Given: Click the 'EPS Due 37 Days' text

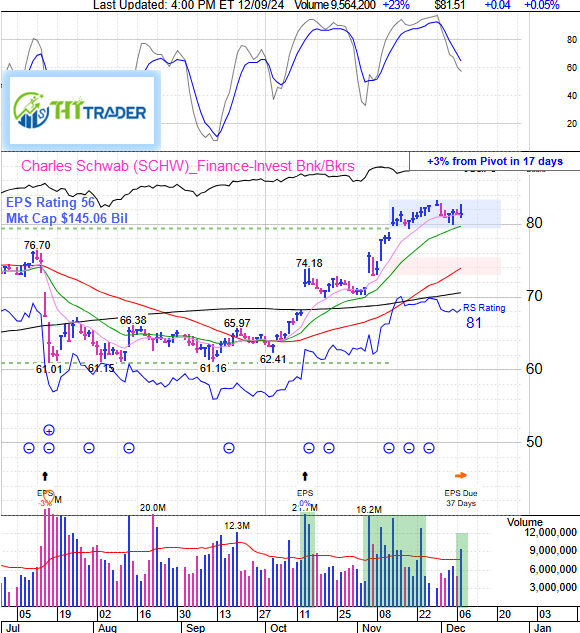Looking at the screenshot, I should [461, 498].
